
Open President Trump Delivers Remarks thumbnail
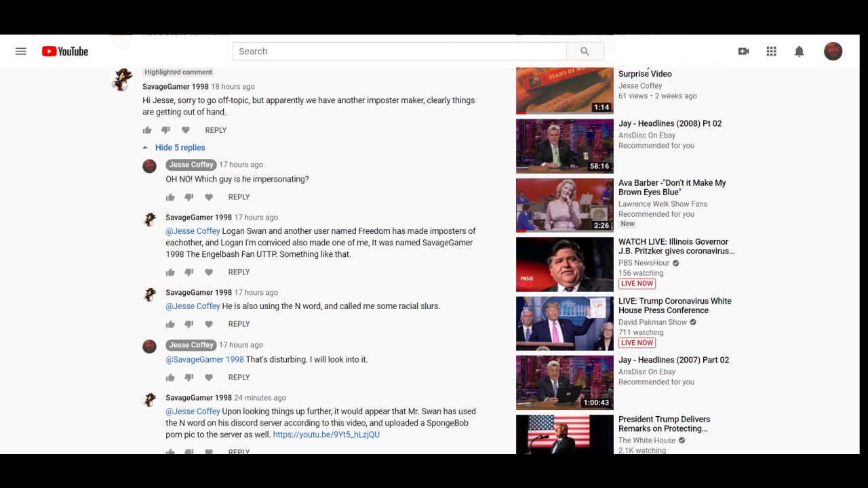(x=565, y=434)
